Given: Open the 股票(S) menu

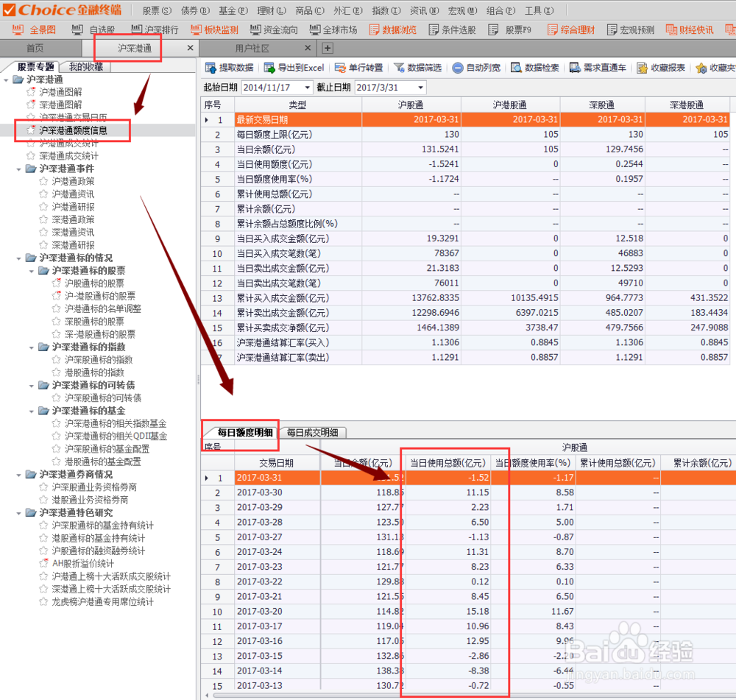Looking at the screenshot, I should 157,10.
